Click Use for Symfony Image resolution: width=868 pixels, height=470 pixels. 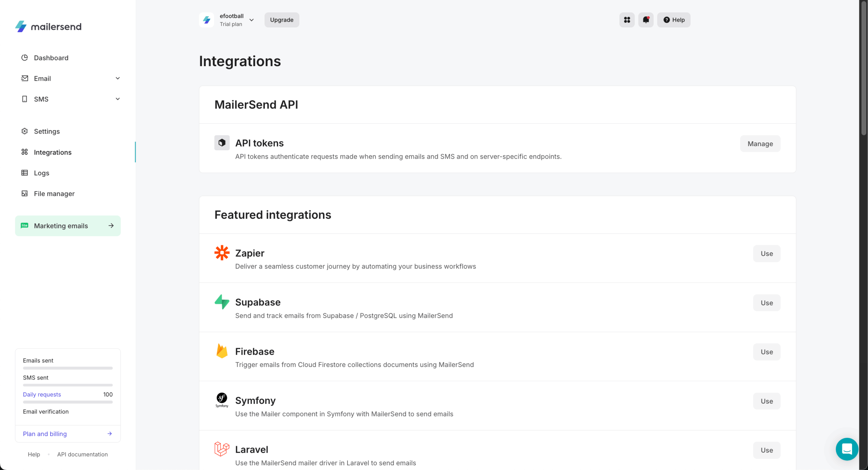pos(767,401)
